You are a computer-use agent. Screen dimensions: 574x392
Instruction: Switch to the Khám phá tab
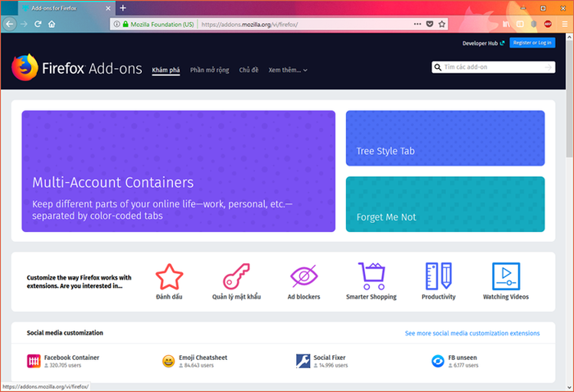(x=166, y=70)
